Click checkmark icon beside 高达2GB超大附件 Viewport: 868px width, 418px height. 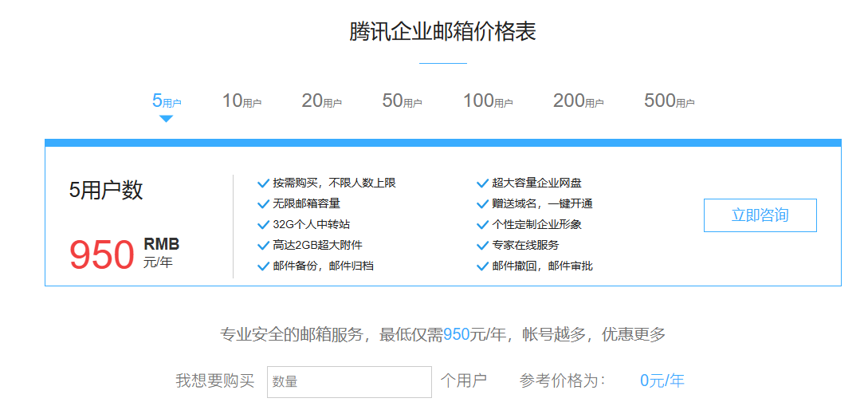(263, 246)
